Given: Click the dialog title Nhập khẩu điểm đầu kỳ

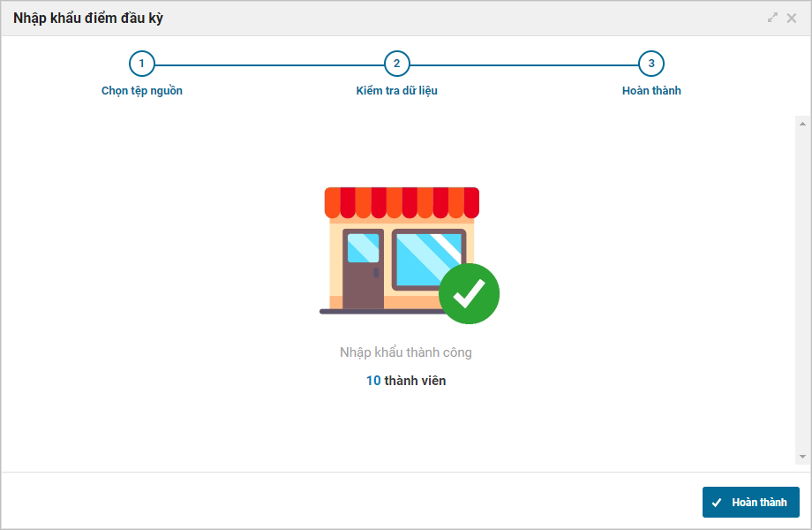Looking at the screenshot, I should pyautogui.click(x=88, y=19).
